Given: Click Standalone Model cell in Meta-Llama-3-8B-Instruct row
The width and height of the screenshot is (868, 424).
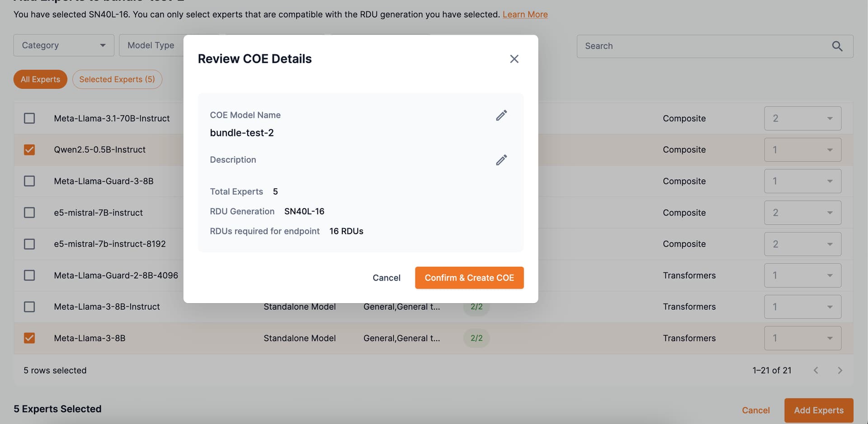Looking at the screenshot, I should click(300, 307).
